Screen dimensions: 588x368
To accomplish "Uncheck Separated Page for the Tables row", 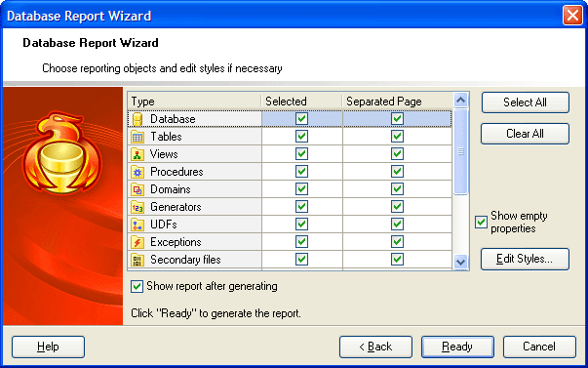I will [397, 137].
